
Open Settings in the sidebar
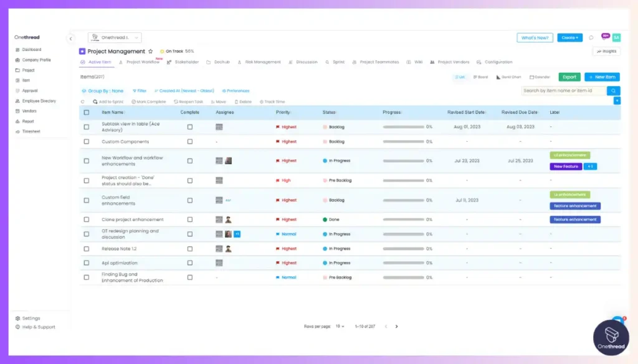27,318
